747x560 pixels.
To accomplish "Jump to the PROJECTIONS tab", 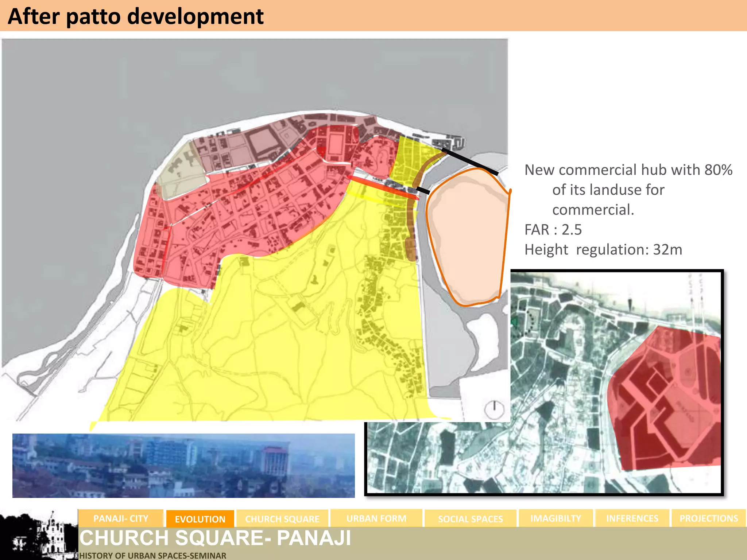I will coord(709,518).
